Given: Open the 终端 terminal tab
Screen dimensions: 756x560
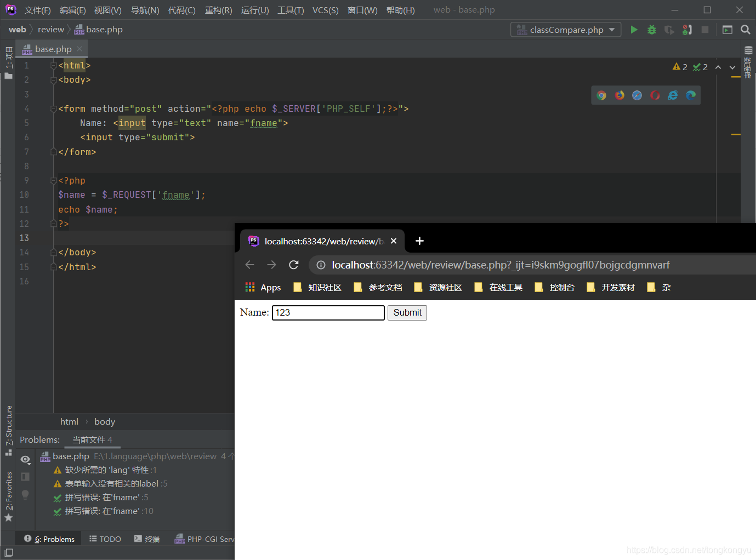Looking at the screenshot, I should pos(147,539).
